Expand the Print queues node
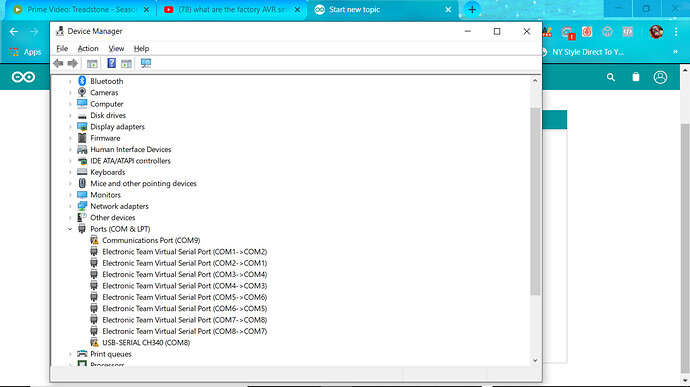This screenshot has width=690, height=387. pos(70,354)
